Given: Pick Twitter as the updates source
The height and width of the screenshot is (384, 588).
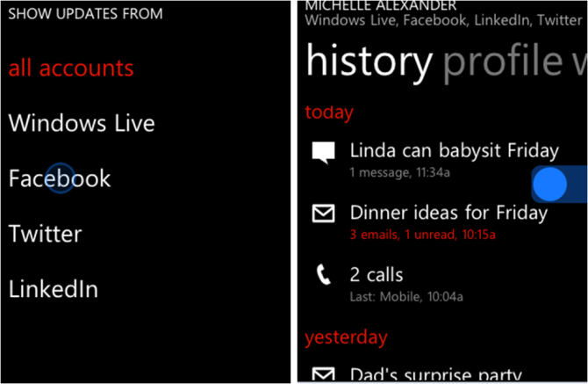Looking at the screenshot, I should click(x=45, y=234).
